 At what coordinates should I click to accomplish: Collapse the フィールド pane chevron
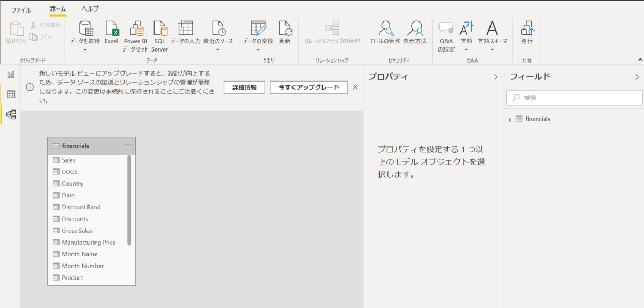pyautogui.click(x=637, y=77)
